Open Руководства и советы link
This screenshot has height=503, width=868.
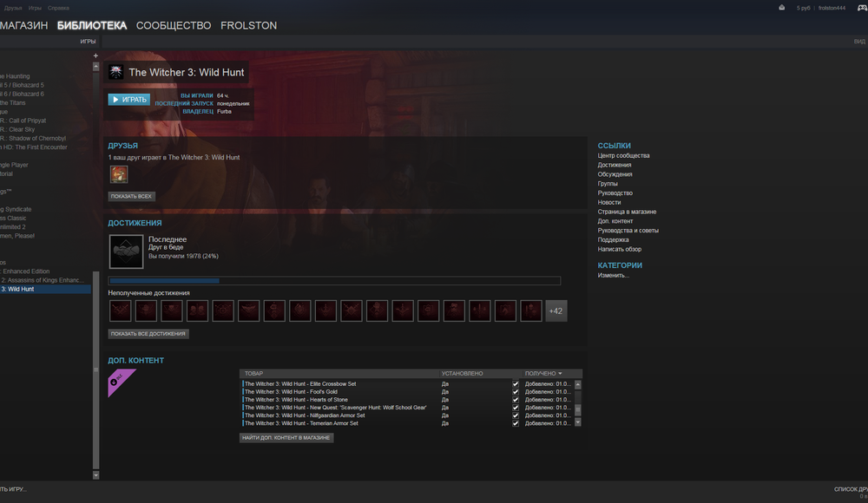coord(628,231)
